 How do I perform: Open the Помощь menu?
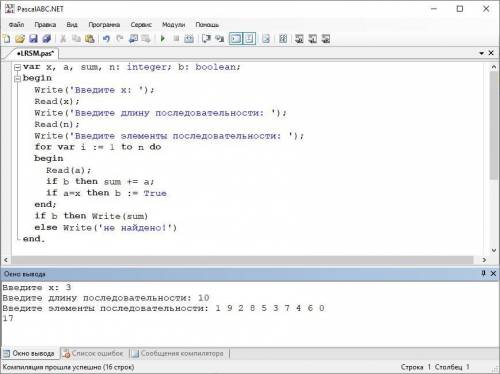coord(207,25)
